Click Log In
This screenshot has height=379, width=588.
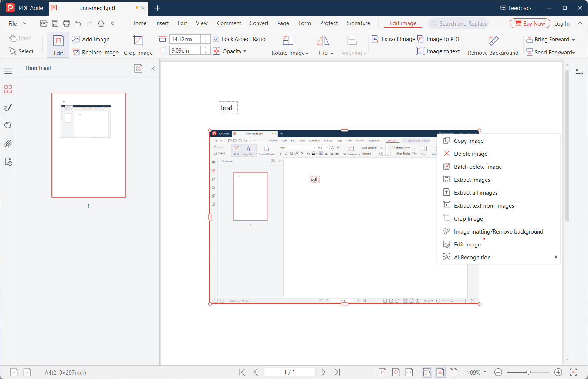tap(562, 23)
